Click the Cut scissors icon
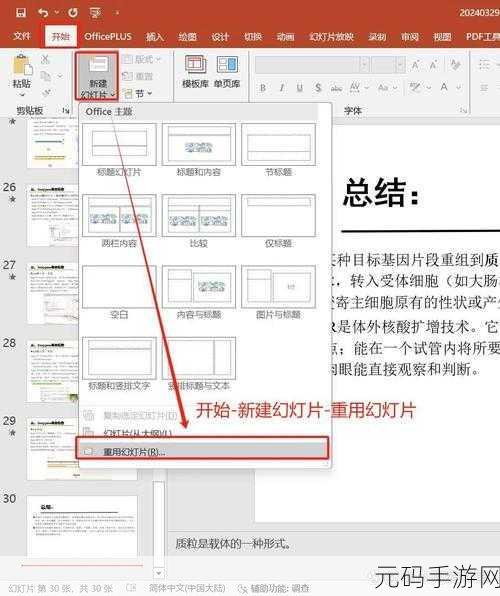The height and width of the screenshot is (596, 500). (x=45, y=59)
